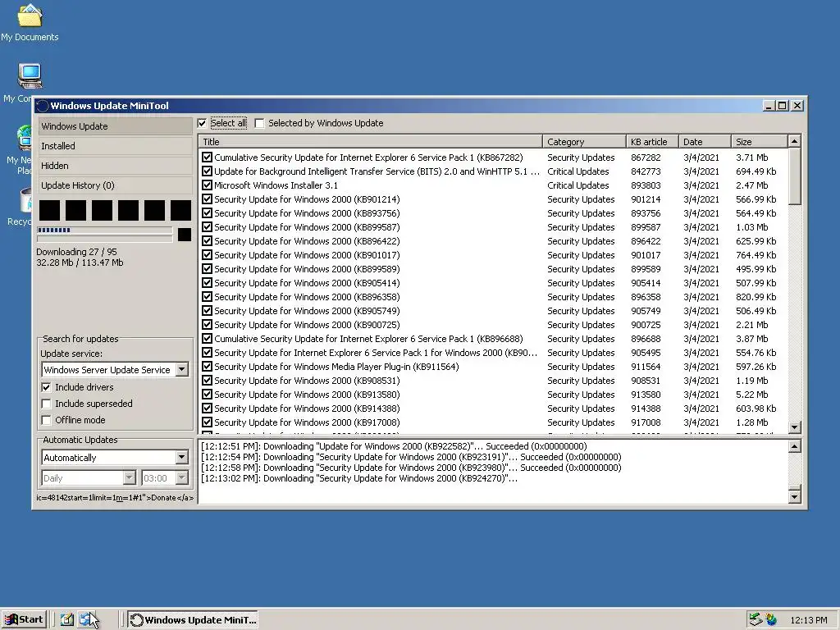
Task: Sort by the Title column header
Action: pyautogui.click(x=371, y=142)
